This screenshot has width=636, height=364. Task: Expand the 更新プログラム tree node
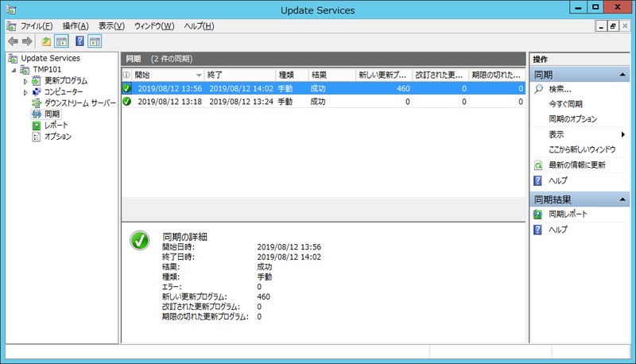click(25, 81)
